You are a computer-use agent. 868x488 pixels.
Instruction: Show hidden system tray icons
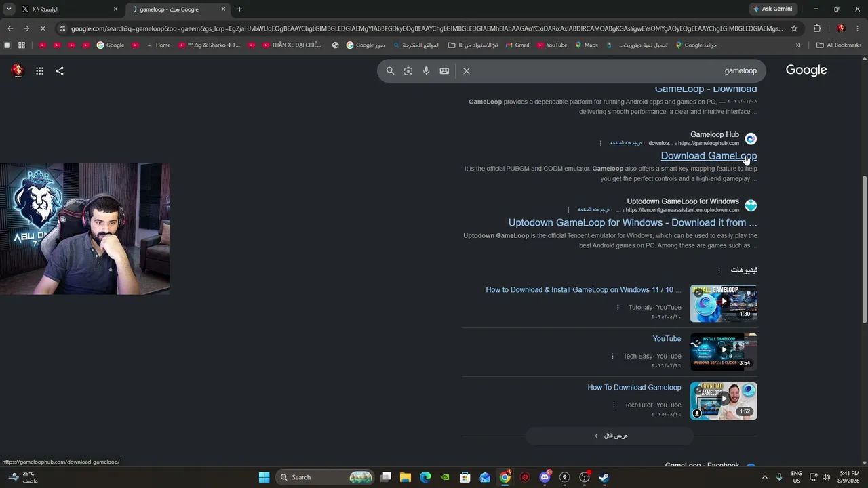point(765,477)
